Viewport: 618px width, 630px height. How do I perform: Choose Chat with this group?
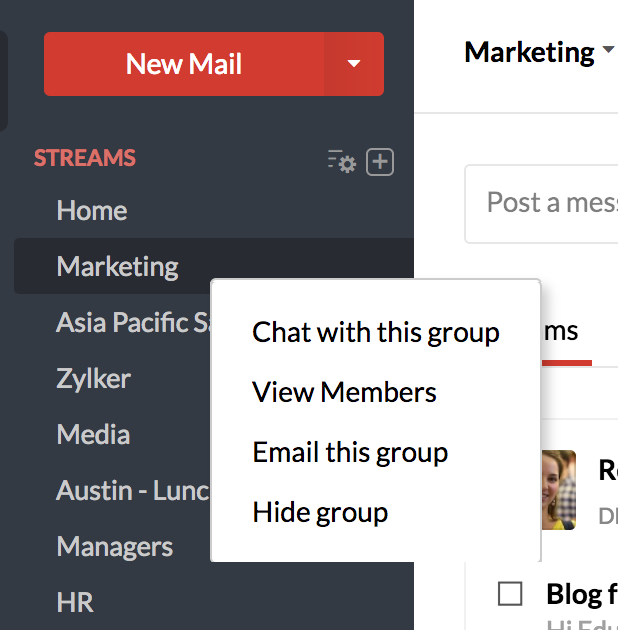click(375, 332)
